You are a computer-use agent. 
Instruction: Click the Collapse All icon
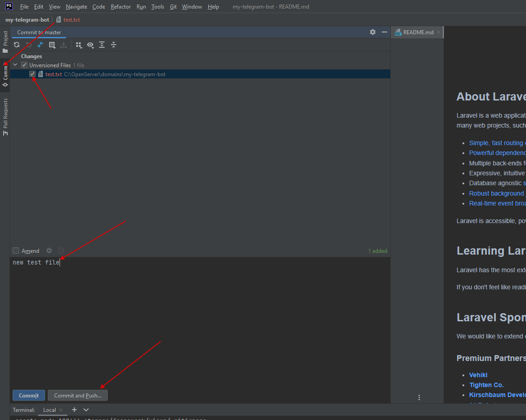click(x=114, y=45)
